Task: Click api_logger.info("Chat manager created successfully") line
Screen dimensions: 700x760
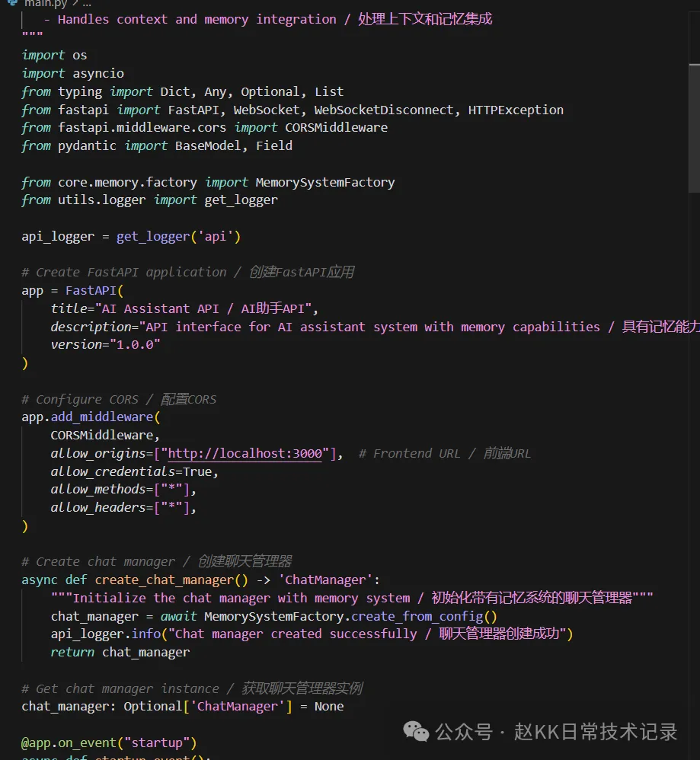Action: [312, 634]
